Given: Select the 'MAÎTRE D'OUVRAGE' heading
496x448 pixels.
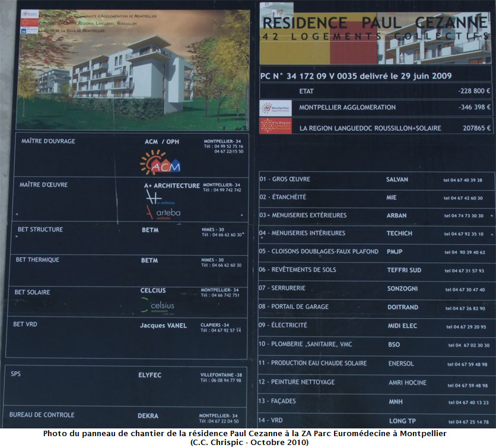Looking at the screenshot, I should pyautogui.click(x=48, y=141).
